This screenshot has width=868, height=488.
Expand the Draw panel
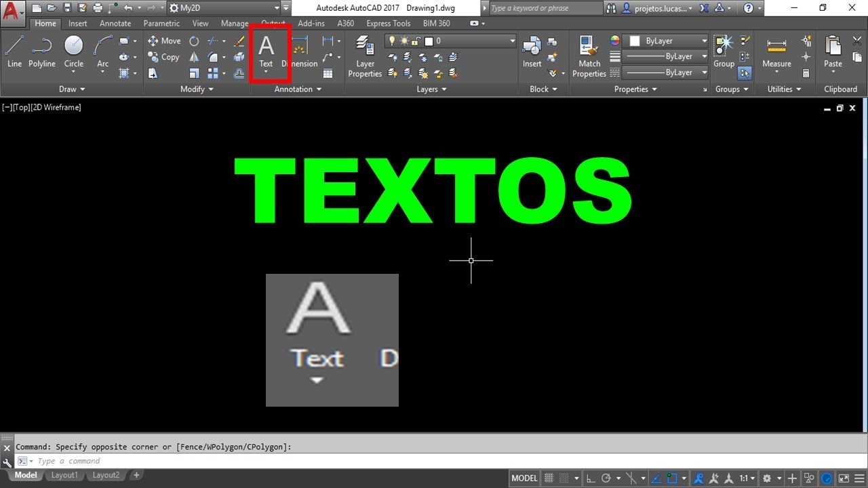pos(72,89)
